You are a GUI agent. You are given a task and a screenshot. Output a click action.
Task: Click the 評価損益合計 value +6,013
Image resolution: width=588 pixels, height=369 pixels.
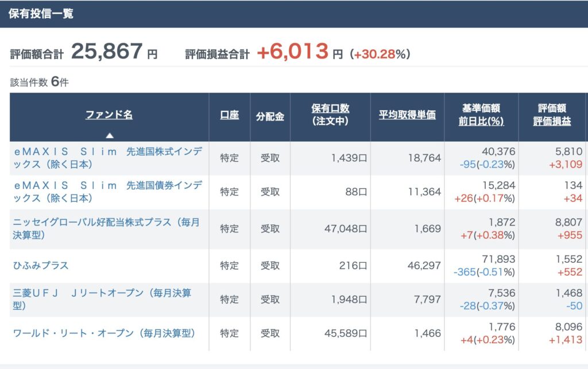click(292, 52)
